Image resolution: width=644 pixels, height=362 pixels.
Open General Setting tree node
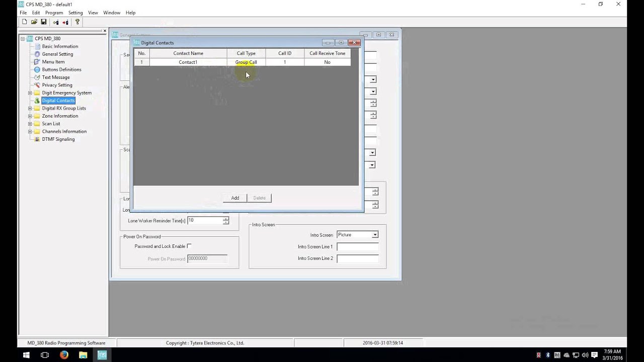point(57,54)
